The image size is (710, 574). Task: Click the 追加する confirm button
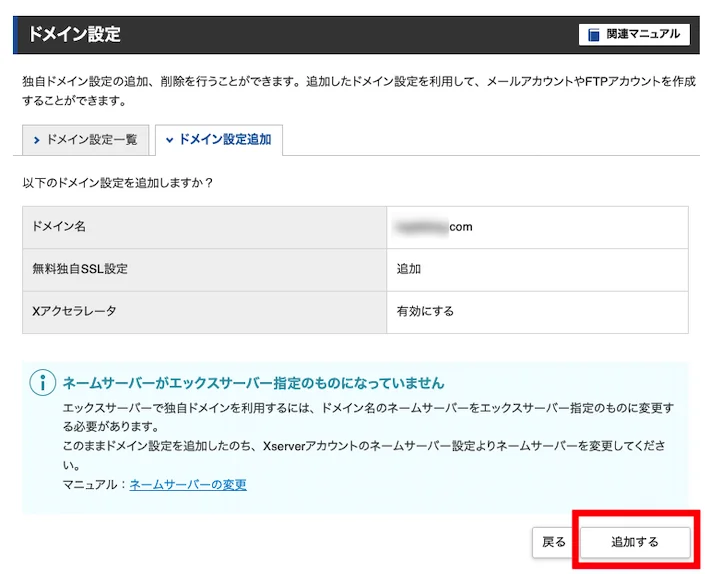[x=634, y=542]
